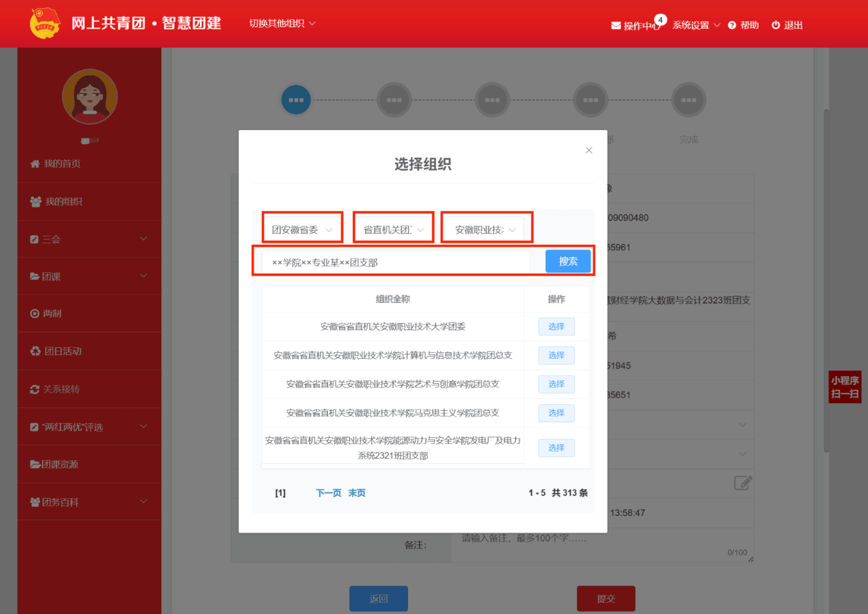Viewport: 868px width, 614px height.
Task: Click the recycle icon for 团日活动
Action: pos(35,351)
